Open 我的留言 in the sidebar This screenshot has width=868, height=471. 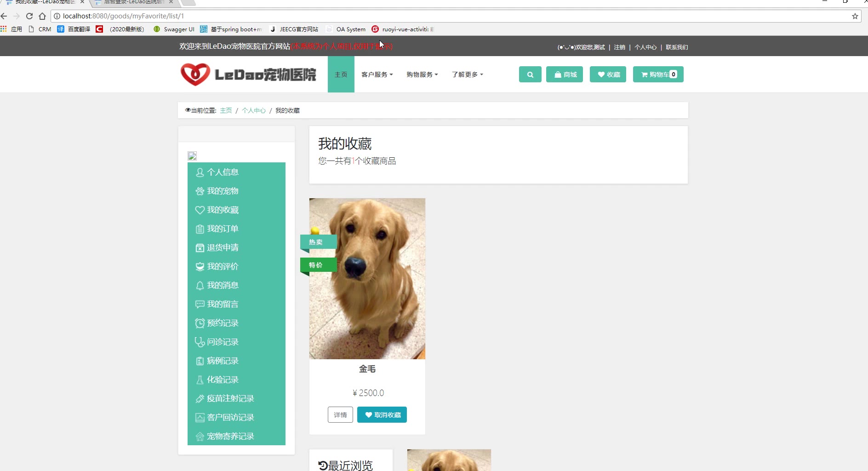coord(236,304)
